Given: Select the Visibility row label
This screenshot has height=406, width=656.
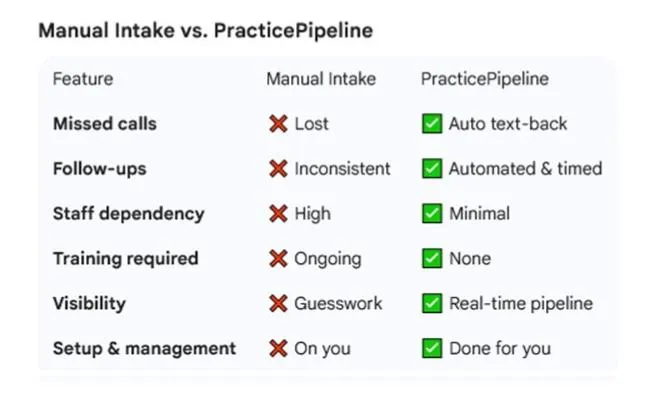Looking at the screenshot, I should 89,303.
